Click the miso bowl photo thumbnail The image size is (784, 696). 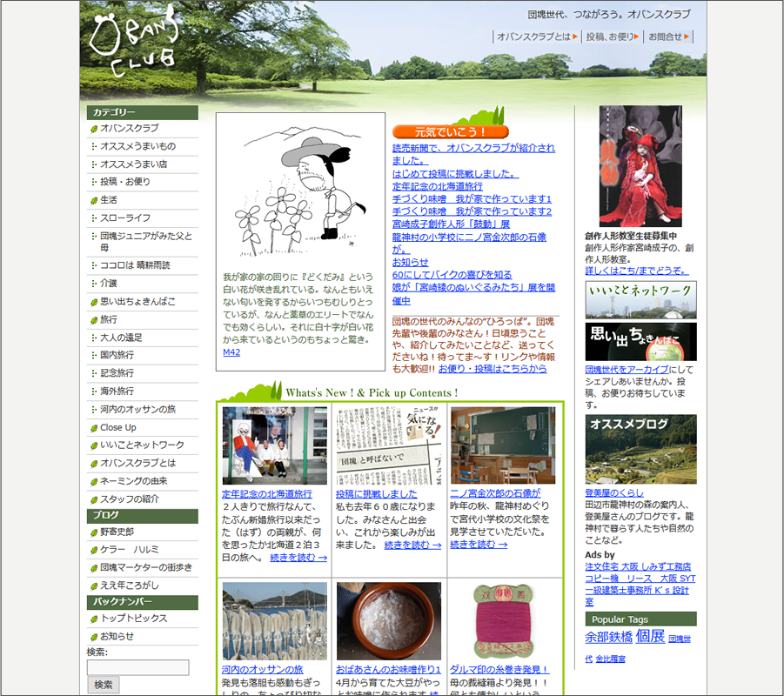(x=389, y=621)
